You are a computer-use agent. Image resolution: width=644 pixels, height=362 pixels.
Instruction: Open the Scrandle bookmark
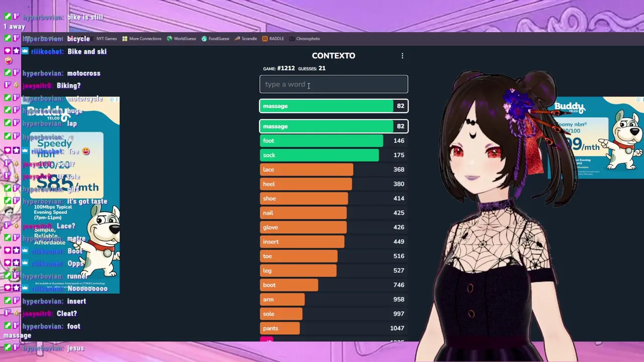[246, 39]
